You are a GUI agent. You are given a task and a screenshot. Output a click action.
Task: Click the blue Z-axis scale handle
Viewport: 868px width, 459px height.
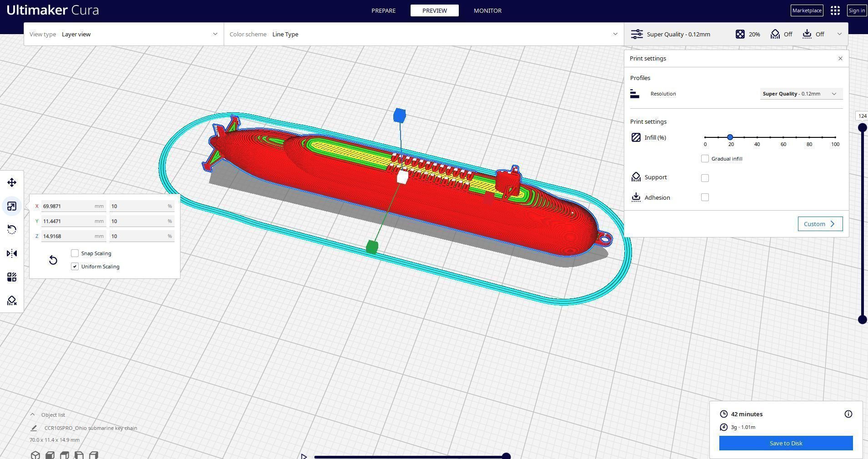tap(399, 116)
